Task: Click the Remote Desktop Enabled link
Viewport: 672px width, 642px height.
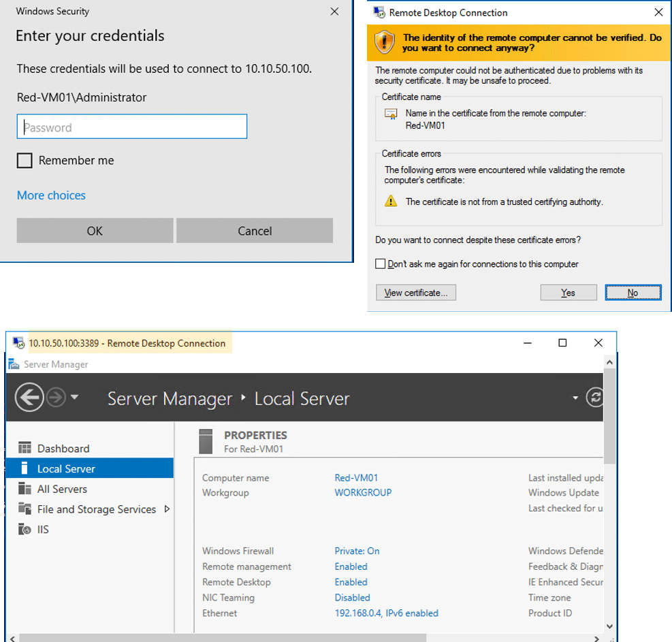Action: point(351,581)
